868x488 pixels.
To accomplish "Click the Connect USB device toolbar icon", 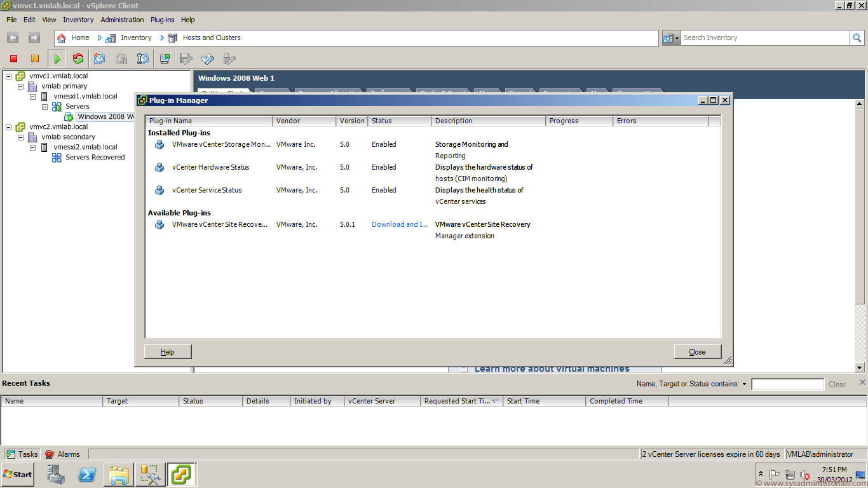I will [x=229, y=58].
